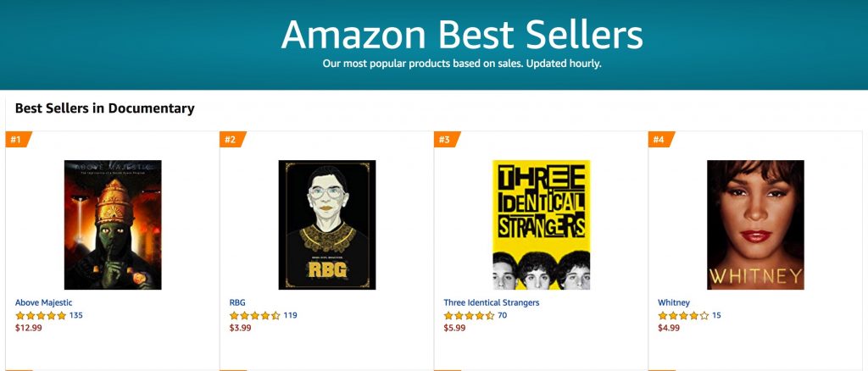
Task: Follow the RBG title link
Action: pos(237,302)
